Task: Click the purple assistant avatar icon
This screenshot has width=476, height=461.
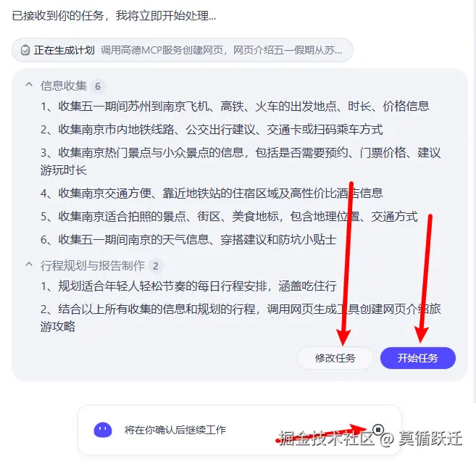Action: (103, 430)
